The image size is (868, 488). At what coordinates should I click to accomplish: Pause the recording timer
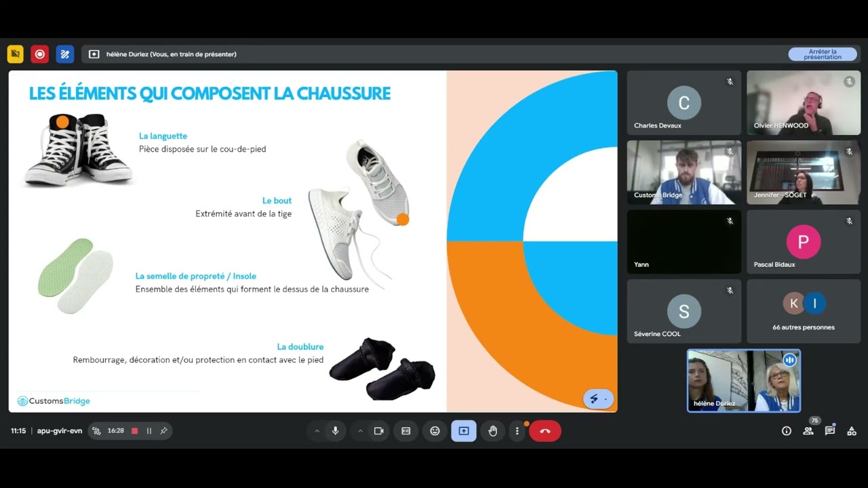(149, 431)
